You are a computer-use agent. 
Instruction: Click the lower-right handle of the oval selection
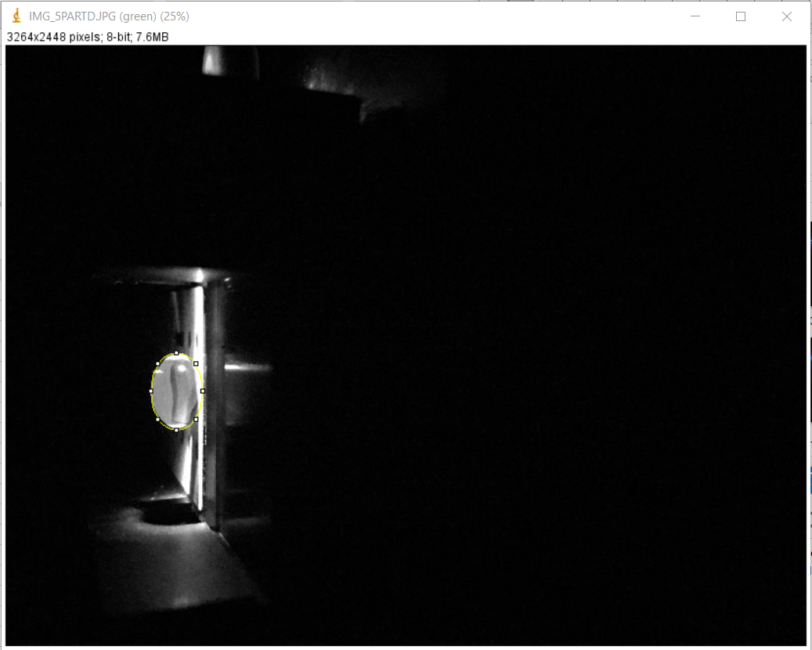[x=196, y=419]
